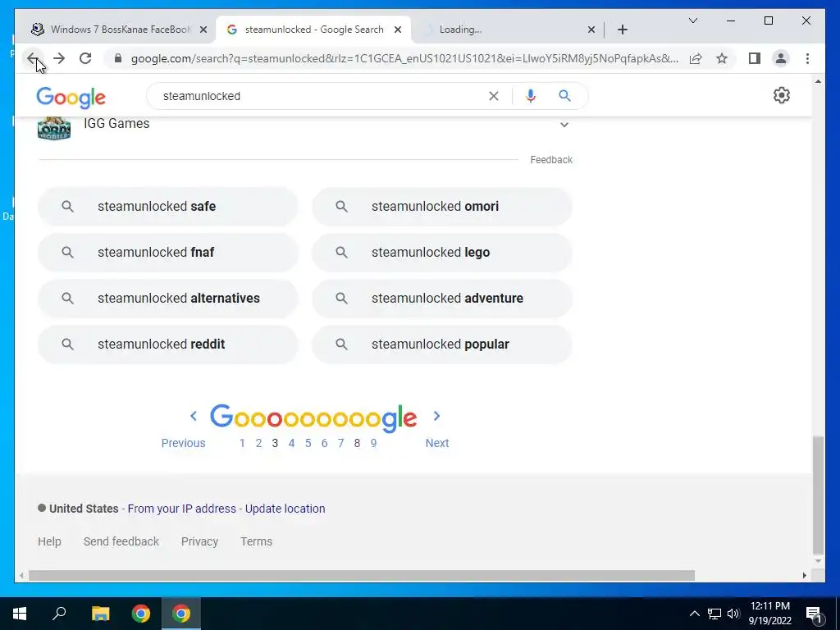The width and height of the screenshot is (840, 630).
Task: Jump to results page 8
Action: (x=357, y=443)
